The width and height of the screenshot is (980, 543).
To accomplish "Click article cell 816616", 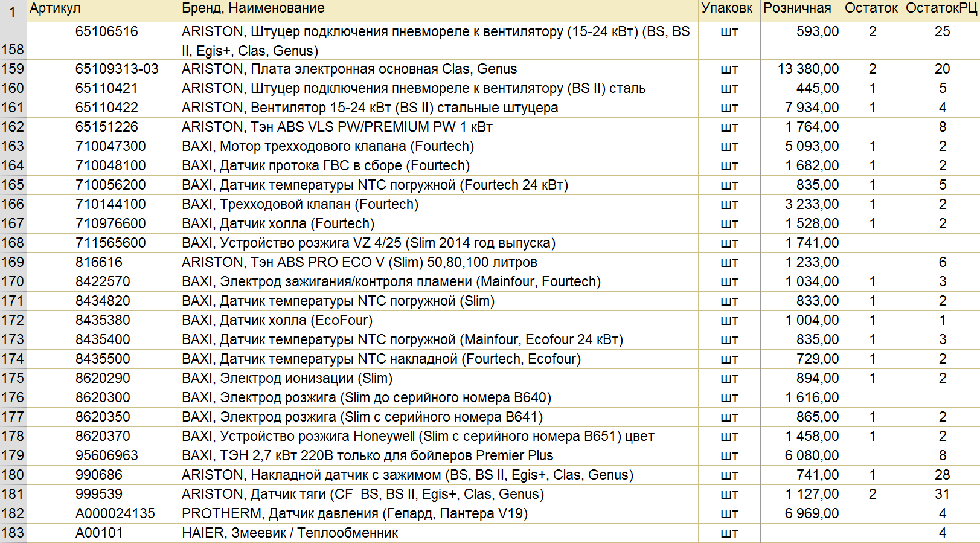I will (103, 262).
